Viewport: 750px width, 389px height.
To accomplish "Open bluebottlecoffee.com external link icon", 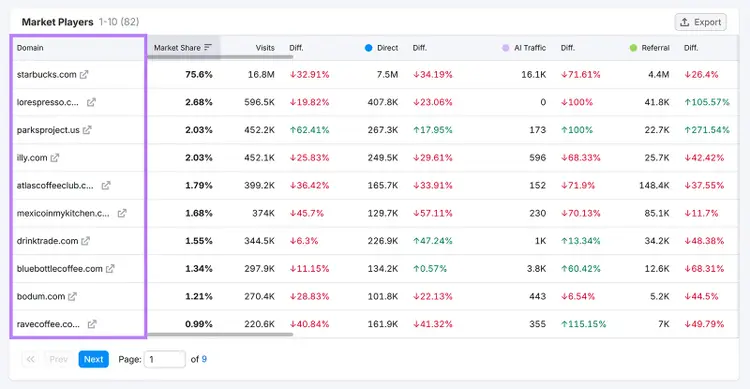I will (x=110, y=269).
